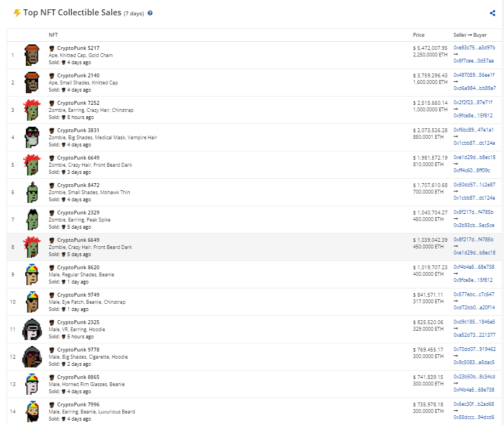Click seller address 0x50dd57...1c2e87
Image resolution: width=504 pixels, height=425 pixels.
click(x=474, y=185)
